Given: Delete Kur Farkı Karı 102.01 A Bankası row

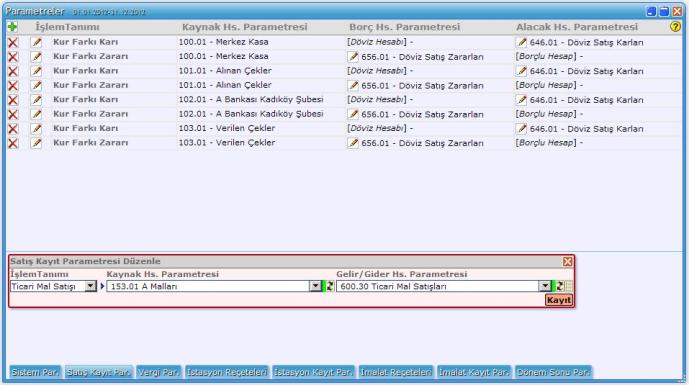Looking at the screenshot, I should [13, 100].
